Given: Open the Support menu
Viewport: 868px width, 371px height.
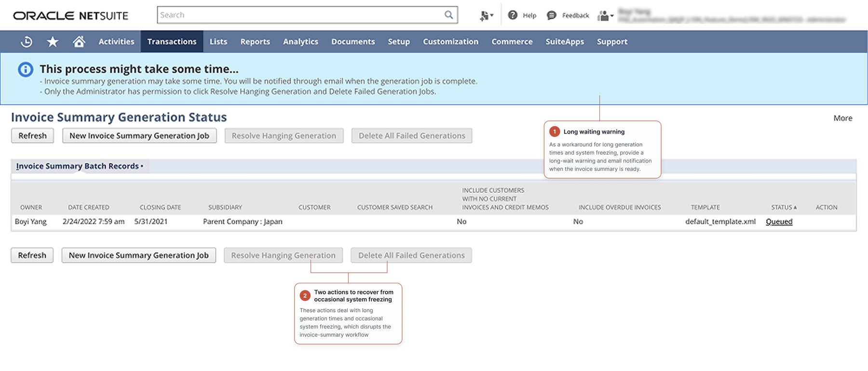Looking at the screenshot, I should tap(612, 42).
